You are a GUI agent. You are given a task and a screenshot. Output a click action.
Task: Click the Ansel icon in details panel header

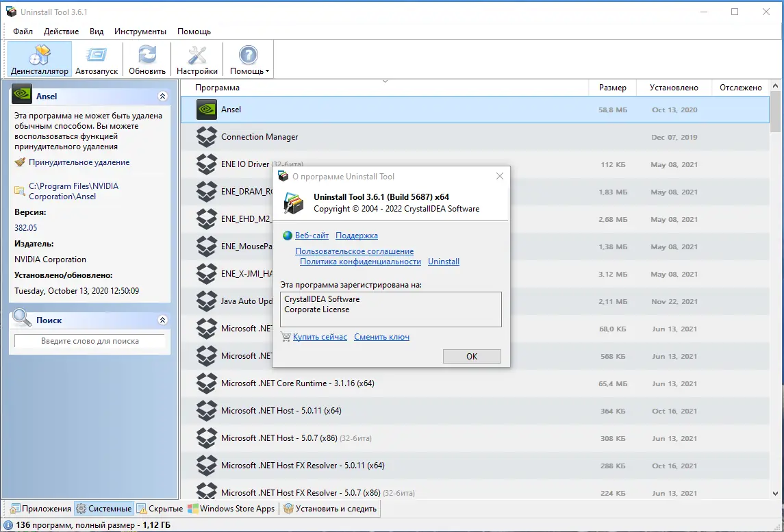tap(21, 94)
